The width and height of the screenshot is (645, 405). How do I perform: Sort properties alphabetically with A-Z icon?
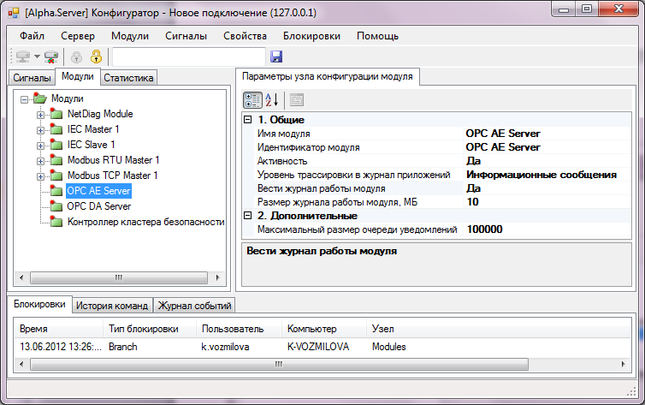(272, 100)
